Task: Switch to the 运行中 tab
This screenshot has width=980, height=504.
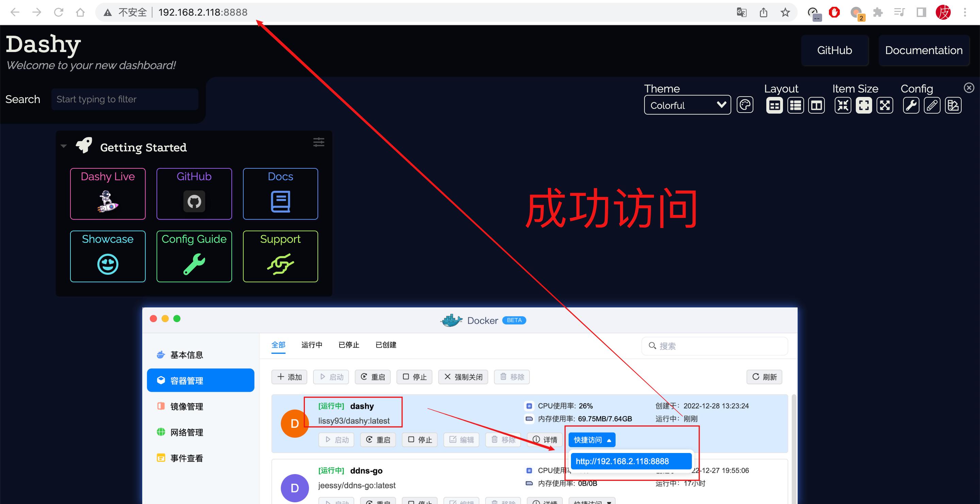Action: [312, 345]
